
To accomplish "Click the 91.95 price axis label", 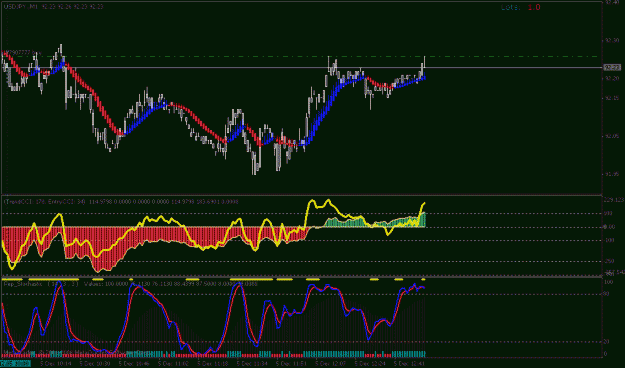I will pyautogui.click(x=612, y=174).
